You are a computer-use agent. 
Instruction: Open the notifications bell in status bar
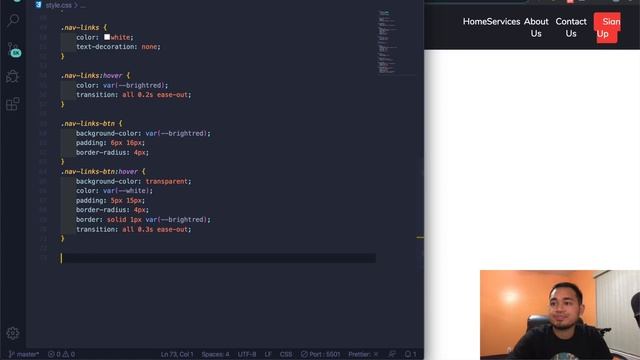click(410, 354)
